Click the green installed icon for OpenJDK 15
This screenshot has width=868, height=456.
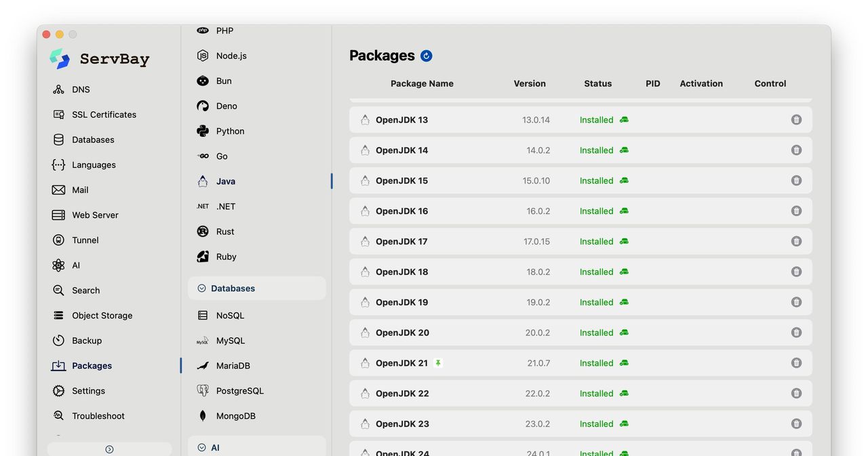click(624, 180)
